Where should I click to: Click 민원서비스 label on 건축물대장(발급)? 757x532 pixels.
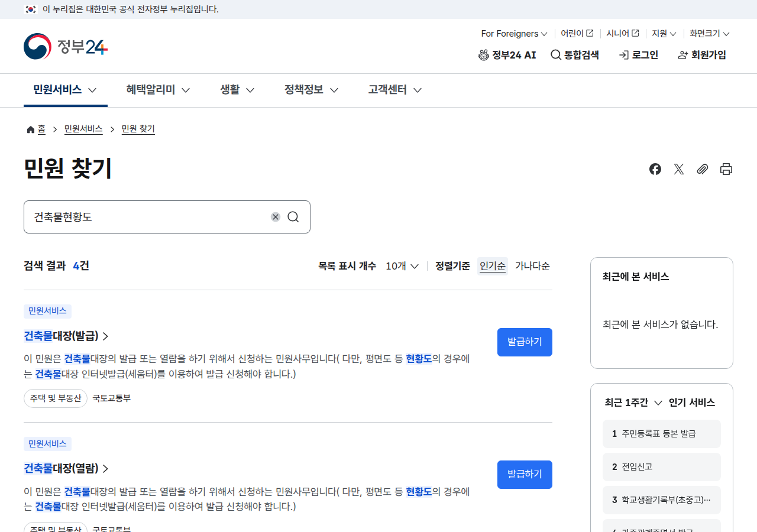point(47,312)
